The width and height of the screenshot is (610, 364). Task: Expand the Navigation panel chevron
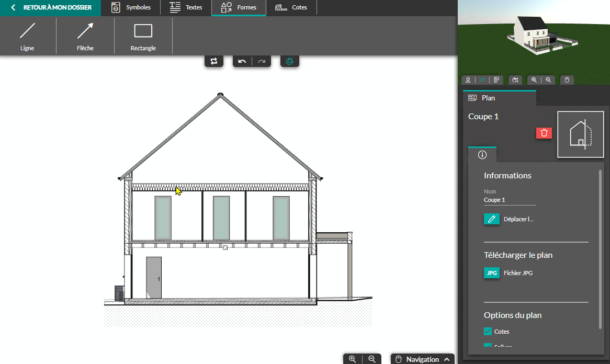(x=447, y=359)
